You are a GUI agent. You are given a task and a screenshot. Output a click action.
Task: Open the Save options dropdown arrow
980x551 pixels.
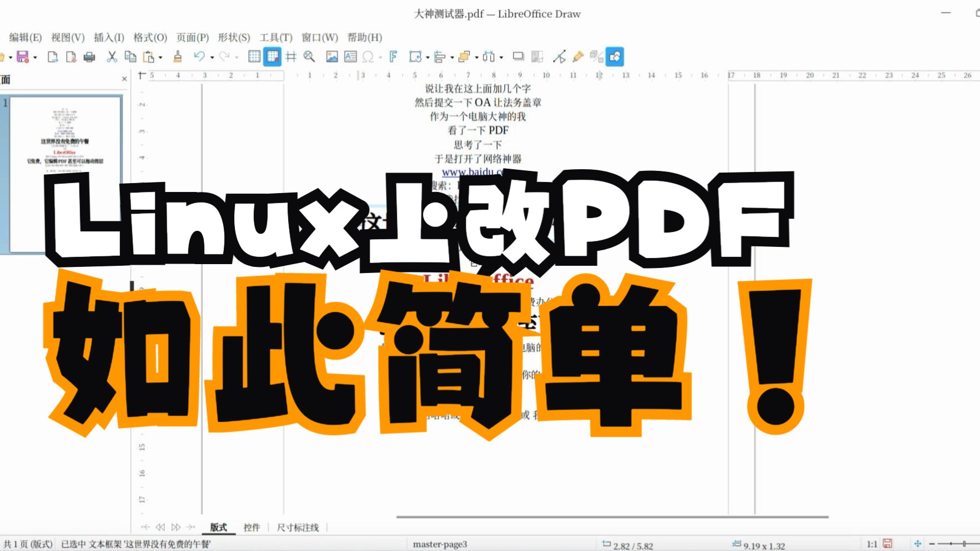coord(35,57)
